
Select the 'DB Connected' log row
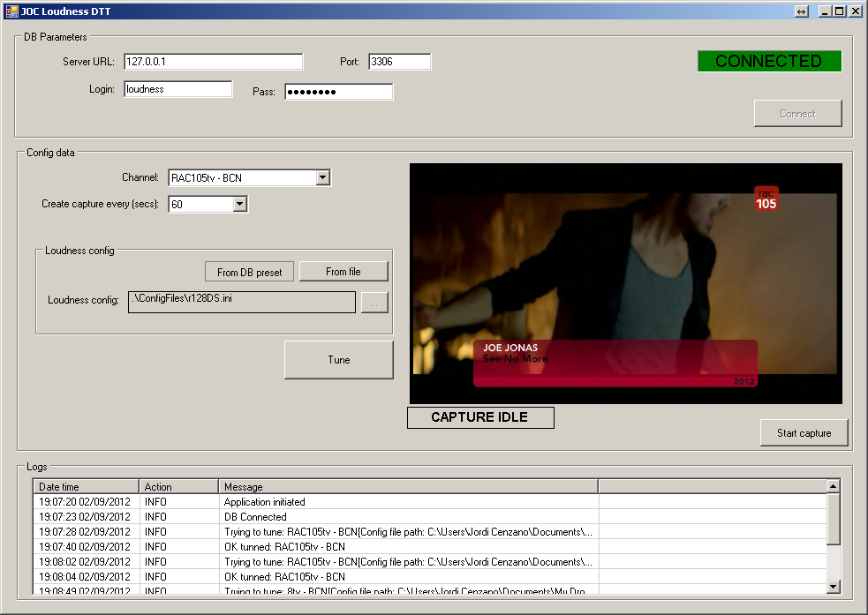255,517
